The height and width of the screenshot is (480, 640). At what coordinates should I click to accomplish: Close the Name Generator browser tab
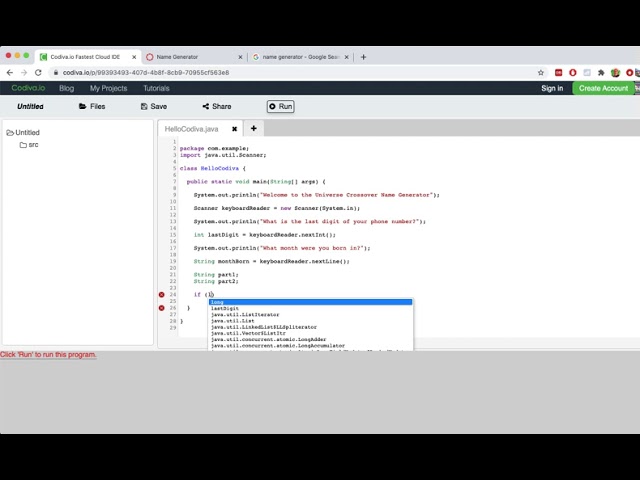pos(240,57)
